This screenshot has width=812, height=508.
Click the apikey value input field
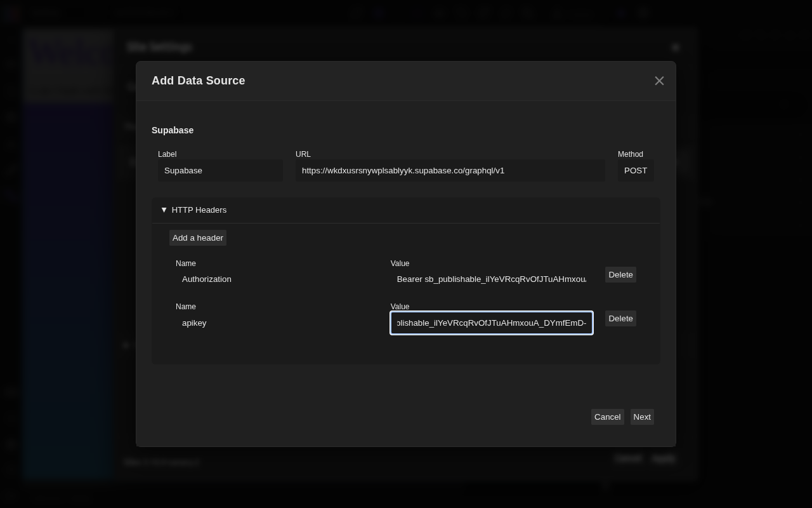click(492, 323)
